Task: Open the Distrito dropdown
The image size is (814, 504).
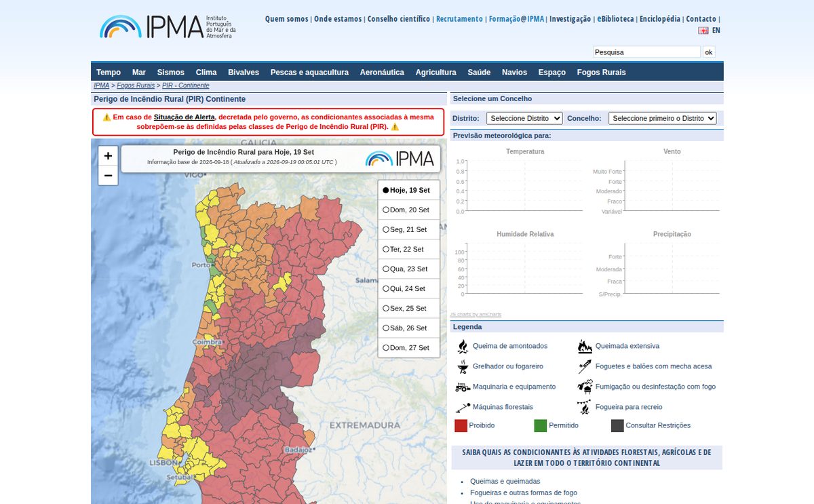Action: [524, 118]
